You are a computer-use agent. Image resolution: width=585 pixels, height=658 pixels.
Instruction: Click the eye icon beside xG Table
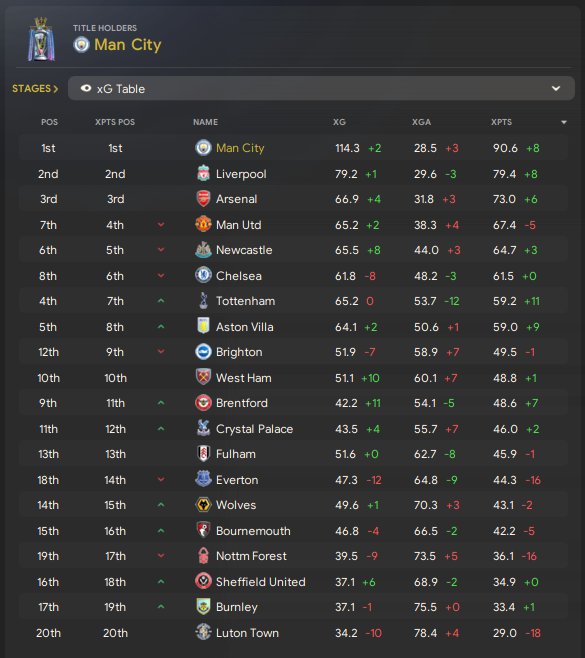coord(86,89)
